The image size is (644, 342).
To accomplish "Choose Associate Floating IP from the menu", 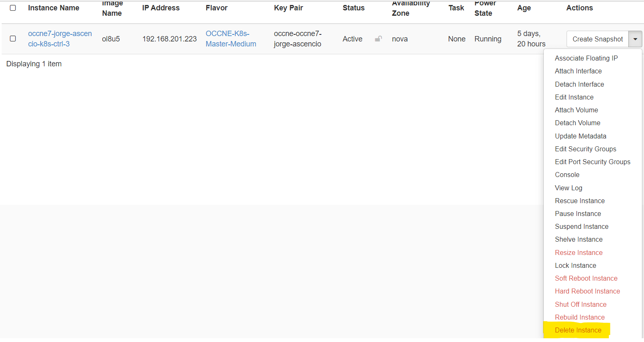I will point(586,58).
